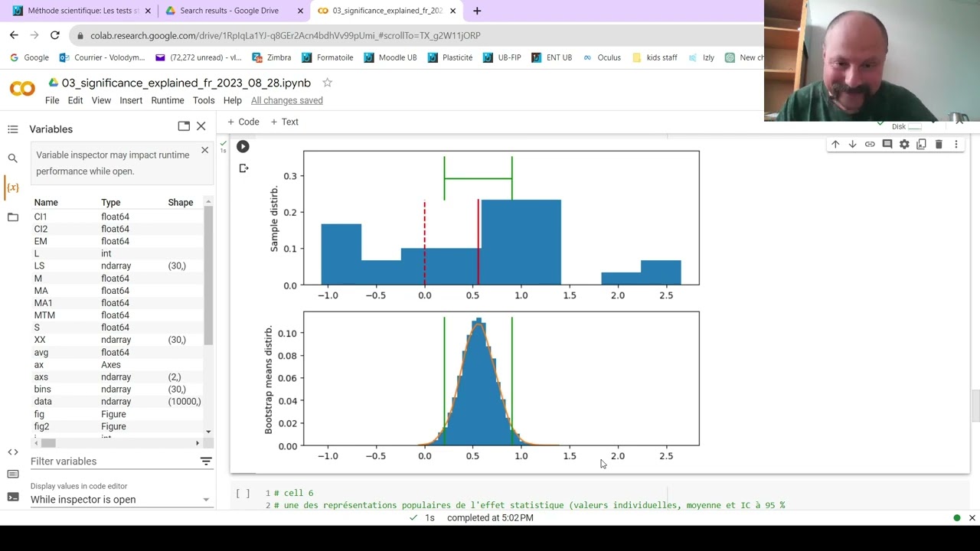Run the output cell with play button
Screen dimensions: 980x551
[x=243, y=146]
